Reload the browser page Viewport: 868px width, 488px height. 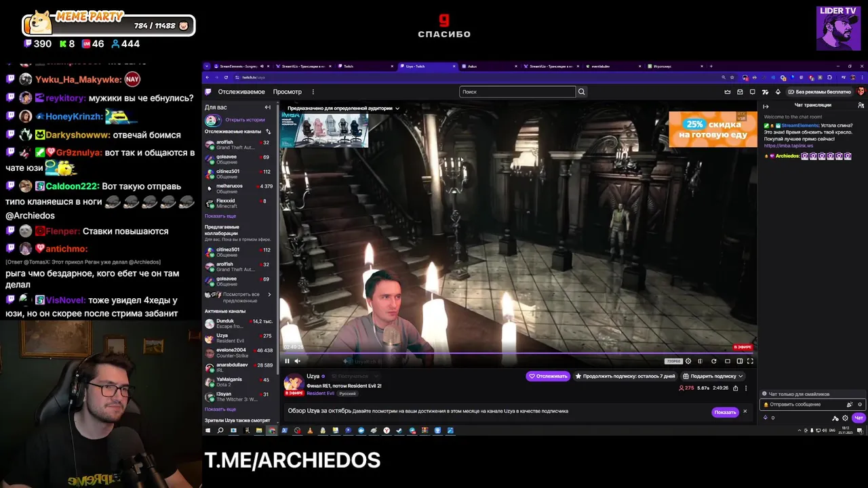(x=226, y=77)
